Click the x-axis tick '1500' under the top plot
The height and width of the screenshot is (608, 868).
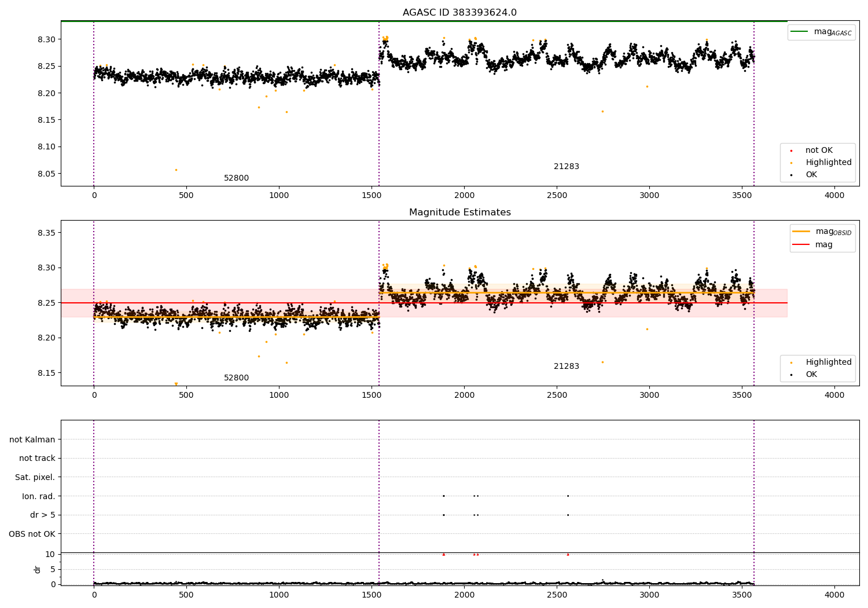[x=372, y=196]
